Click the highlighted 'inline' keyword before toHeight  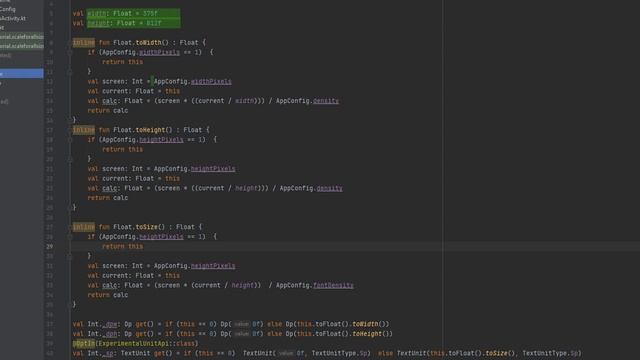(84, 130)
